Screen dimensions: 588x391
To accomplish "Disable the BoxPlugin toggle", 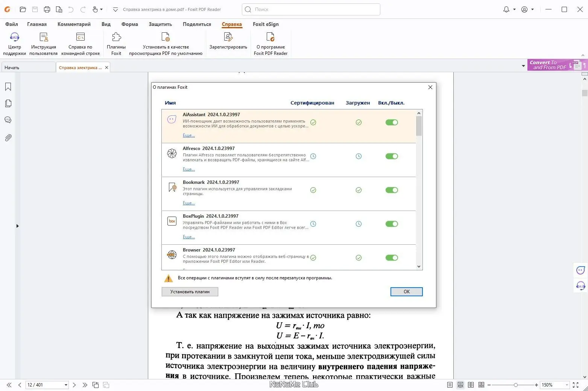I will [392, 224].
